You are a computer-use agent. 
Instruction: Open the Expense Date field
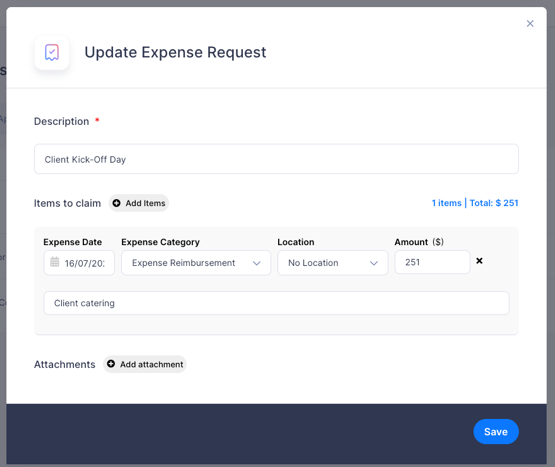pos(79,263)
